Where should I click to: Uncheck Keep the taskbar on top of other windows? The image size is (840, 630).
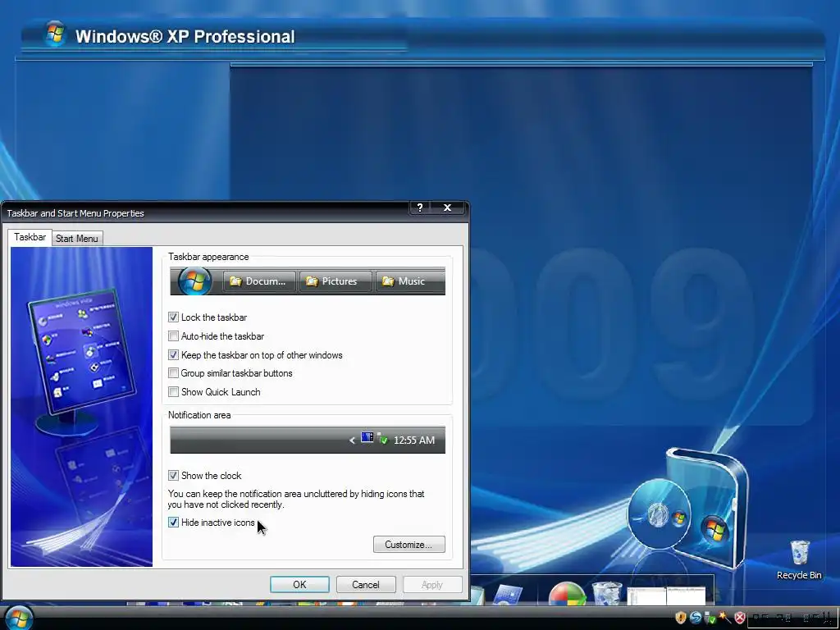[x=173, y=354]
